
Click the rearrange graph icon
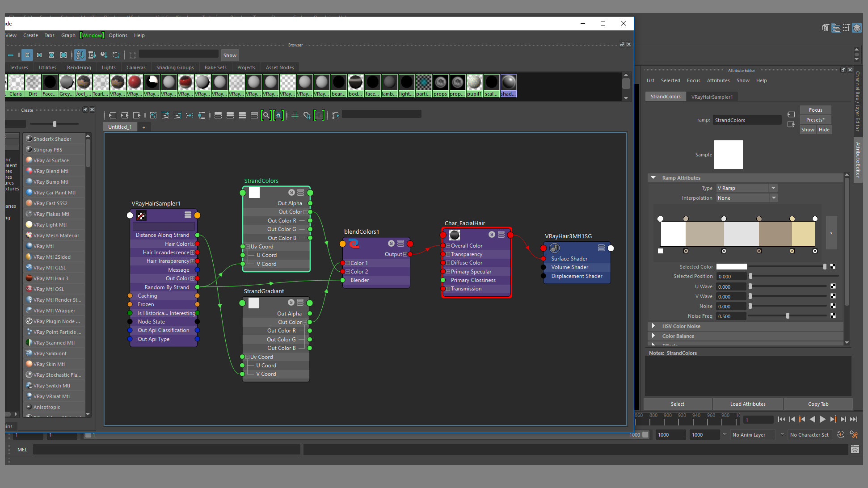click(190, 115)
